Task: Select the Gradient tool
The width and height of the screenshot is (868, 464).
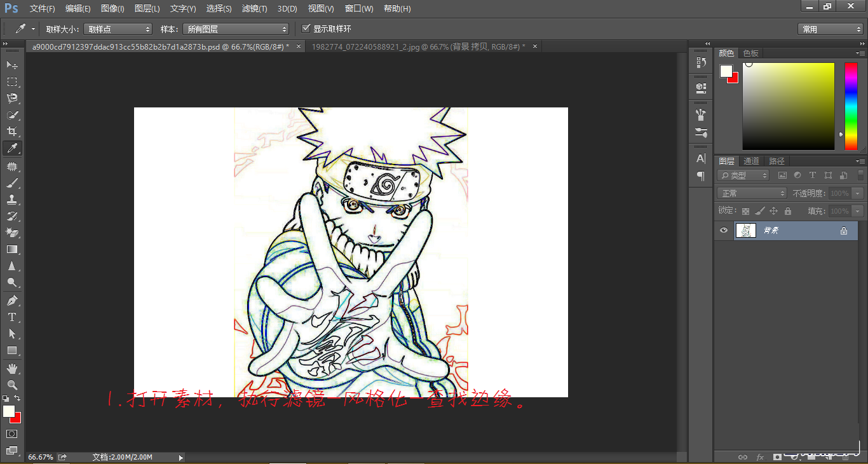Action: (x=12, y=249)
